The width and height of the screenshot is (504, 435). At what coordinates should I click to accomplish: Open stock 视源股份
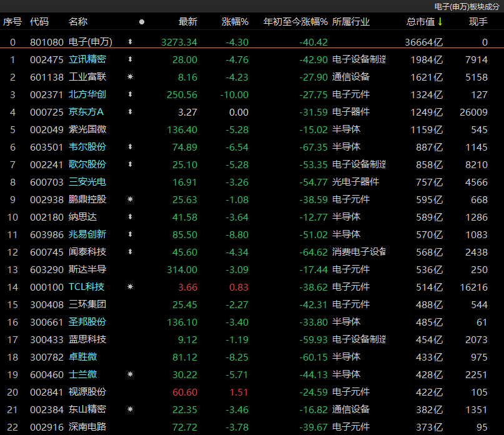(x=87, y=392)
